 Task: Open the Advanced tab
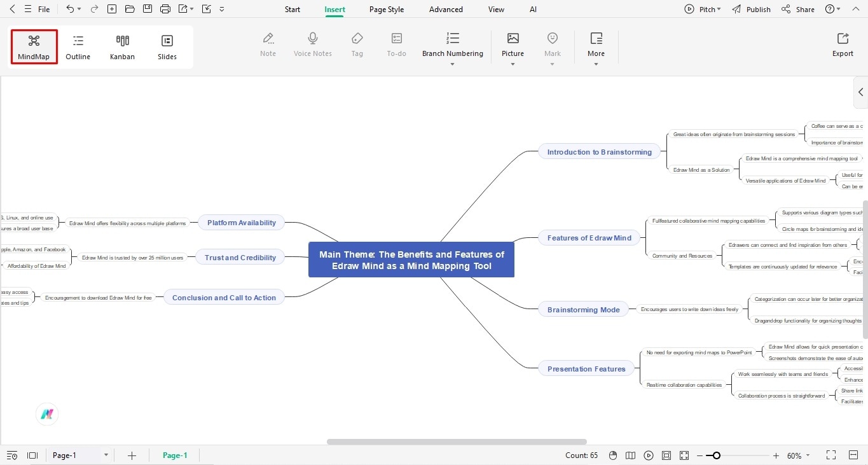pos(446,10)
